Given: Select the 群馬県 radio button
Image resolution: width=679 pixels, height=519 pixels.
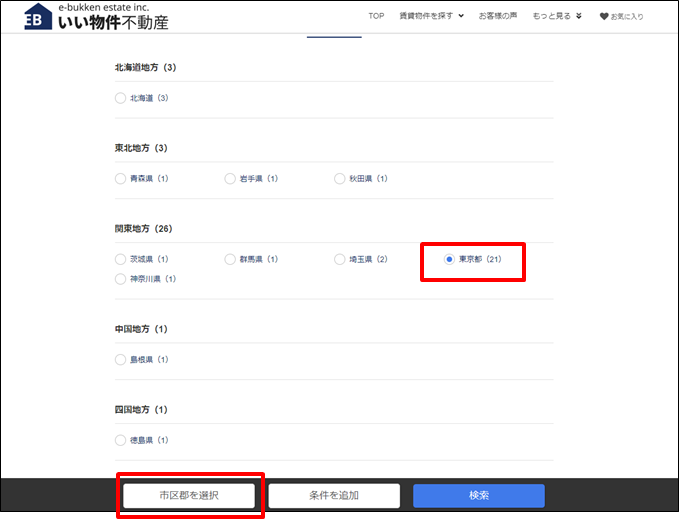Looking at the screenshot, I should [230, 259].
